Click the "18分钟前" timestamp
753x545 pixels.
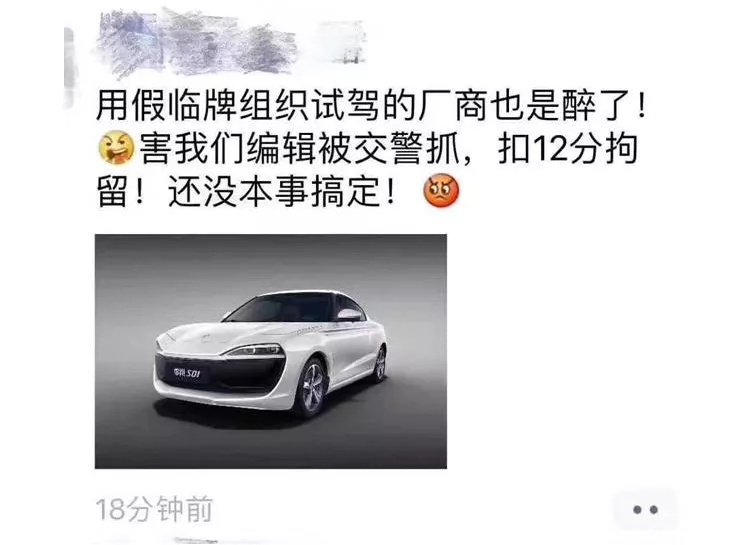click(154, 509)
